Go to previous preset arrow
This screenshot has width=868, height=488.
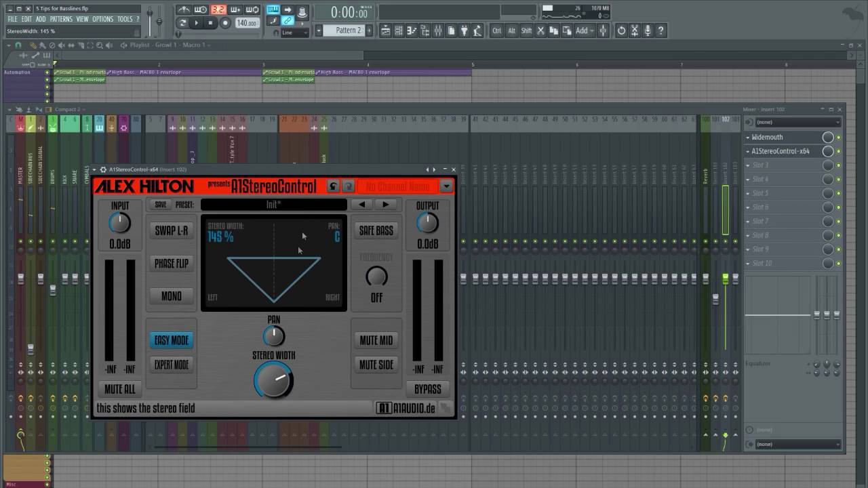tap(361, 204)
